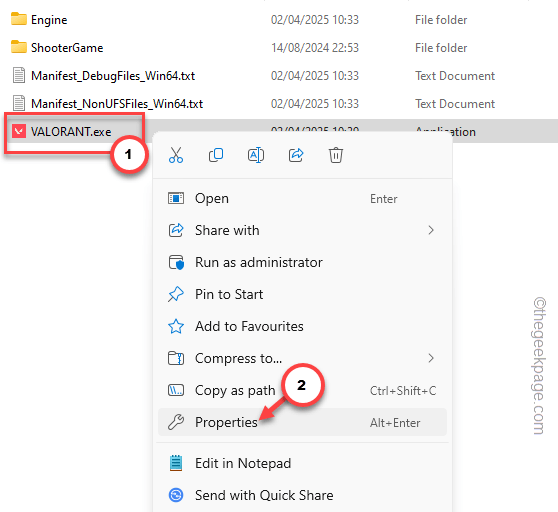Viewport: 558px width, 512px height.
Task: Click the date 14/08/2024 22:53
Action: [315, 48]
